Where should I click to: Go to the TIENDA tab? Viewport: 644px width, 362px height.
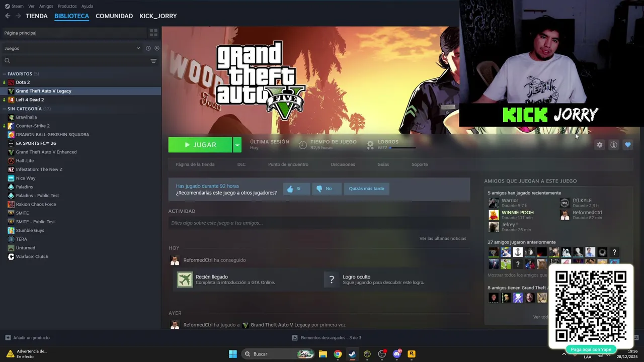[37, 16]
